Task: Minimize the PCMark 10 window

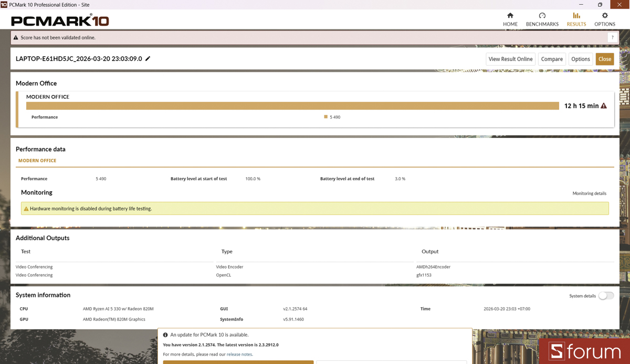Action: [581, 5]
